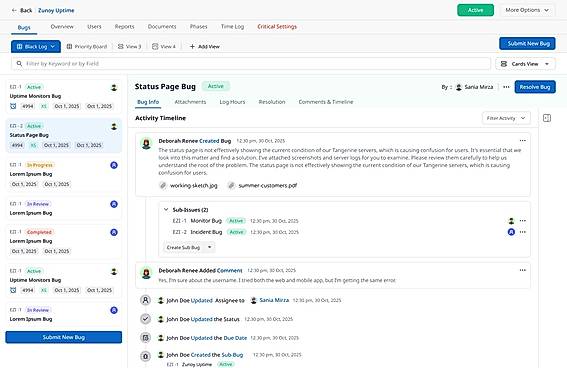Click the search magnifier icon in filter bar

pyautogui.click(x=20, y=64)
